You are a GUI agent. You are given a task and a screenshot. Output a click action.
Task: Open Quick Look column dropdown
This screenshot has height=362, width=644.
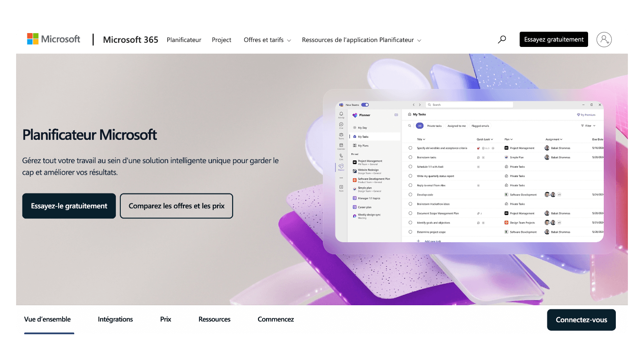(x=485, y=139)
